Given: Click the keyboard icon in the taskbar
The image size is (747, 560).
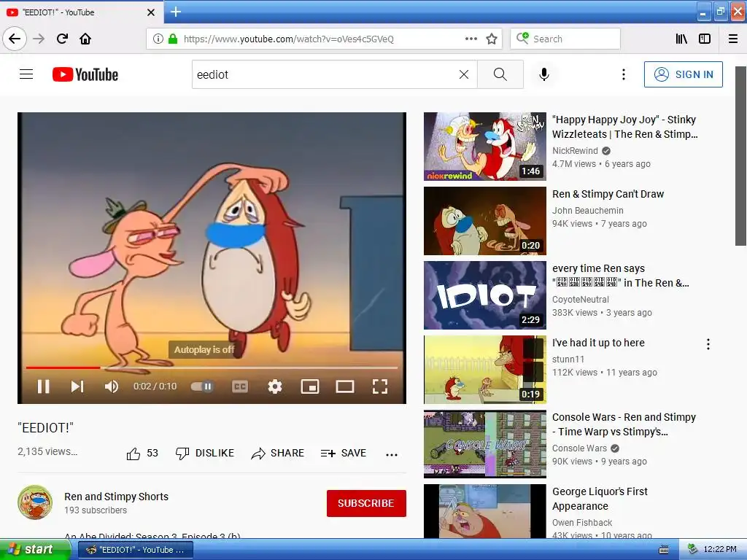Looking at the screenshot, I should pyautogui.click(x=663, y=550).
